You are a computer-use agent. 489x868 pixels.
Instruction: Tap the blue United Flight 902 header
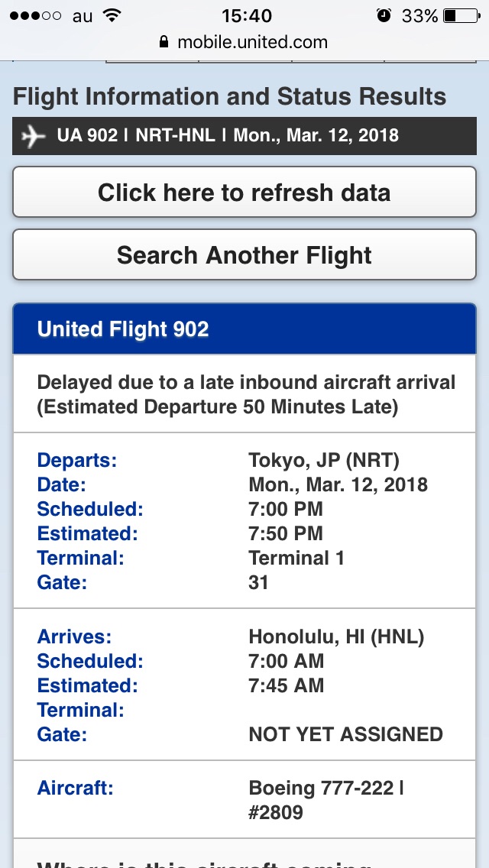pyautogui.click(x=244, y=329)
